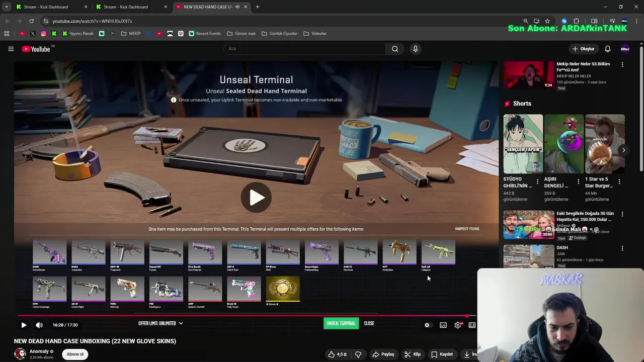This screenshot has height=362, width=644.
Task: Open the YouTube account avatar menu
Action: [625, 49]
